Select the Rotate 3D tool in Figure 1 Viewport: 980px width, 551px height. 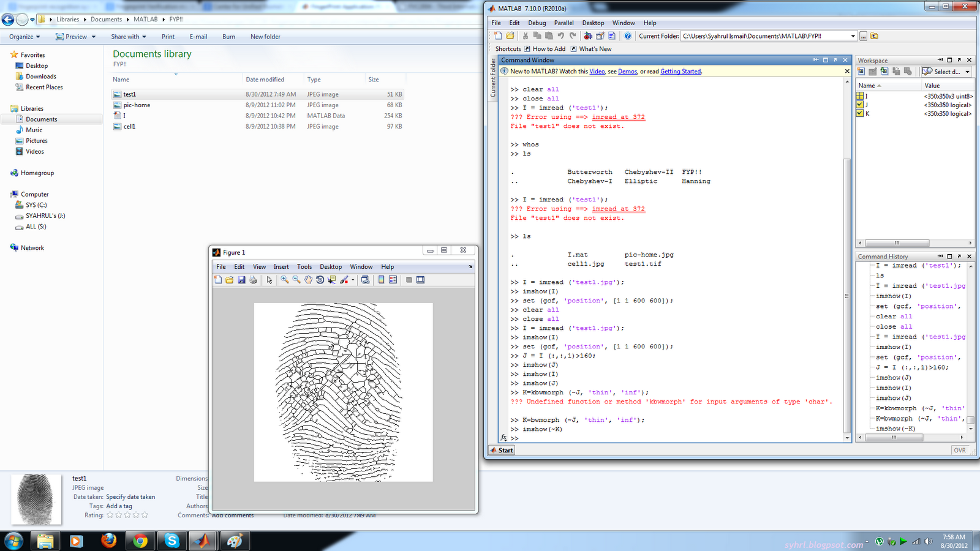tap(320, 280)
